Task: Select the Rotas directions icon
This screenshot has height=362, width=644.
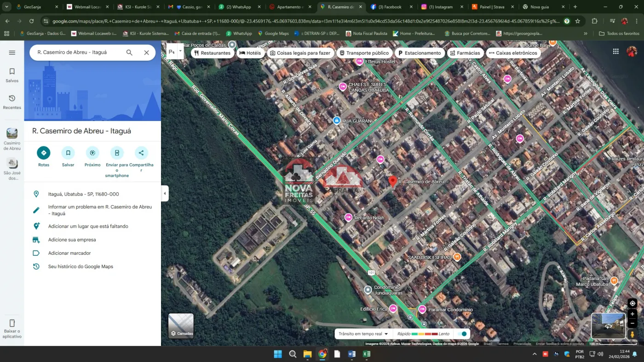Action: coord(44,153)
